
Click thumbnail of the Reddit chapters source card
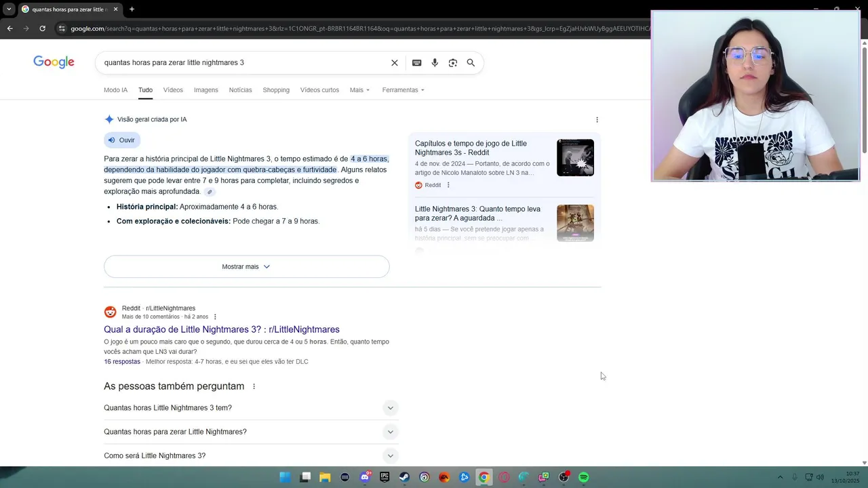pos(575,157)
